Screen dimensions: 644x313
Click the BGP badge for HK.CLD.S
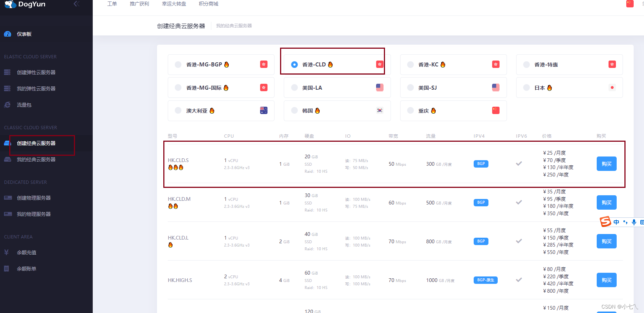coord(481,164)
